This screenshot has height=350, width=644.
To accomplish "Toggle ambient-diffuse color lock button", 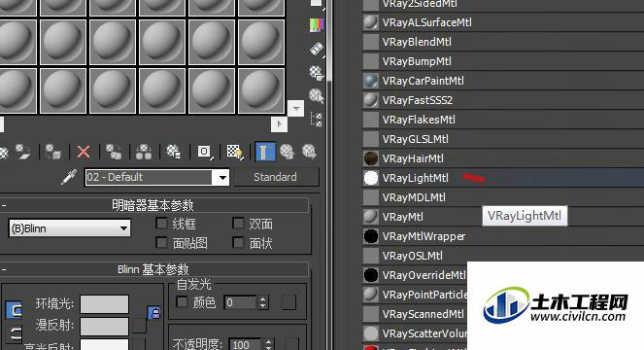I will pos(14,310).
